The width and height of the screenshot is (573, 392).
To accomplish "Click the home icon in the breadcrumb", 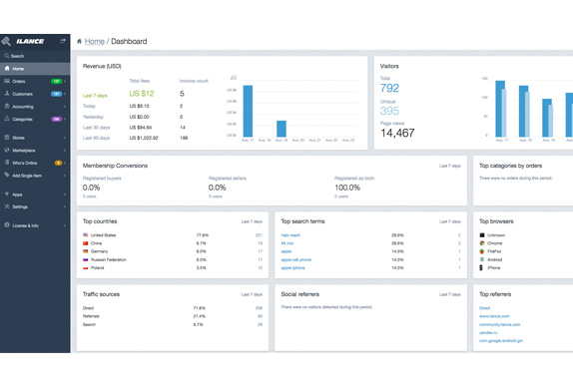I will [x=79, y=41].
